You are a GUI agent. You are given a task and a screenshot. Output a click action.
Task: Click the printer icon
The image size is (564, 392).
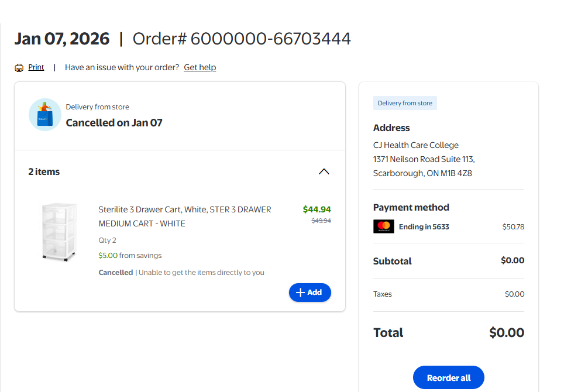(x=19, y=68)
